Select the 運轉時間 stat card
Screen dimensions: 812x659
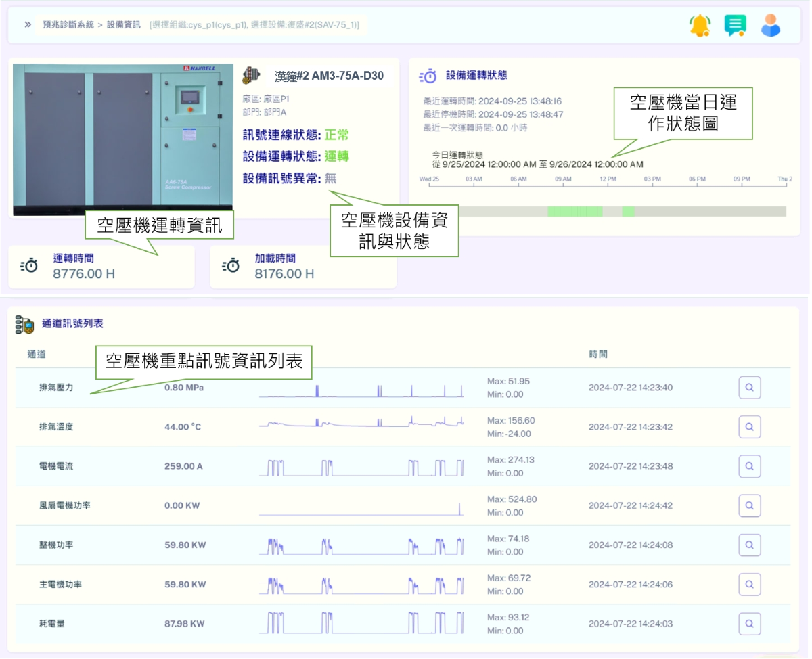[101, 267]
